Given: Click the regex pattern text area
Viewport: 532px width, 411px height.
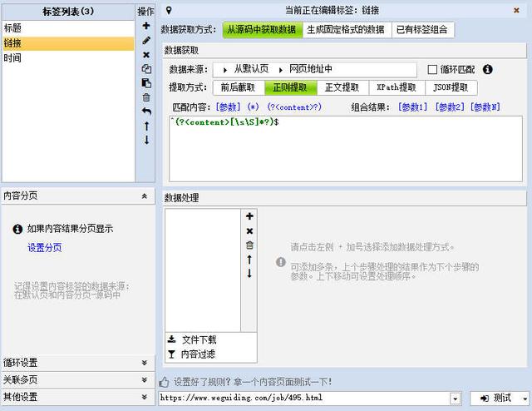Looking at the screenshot, I should tap(345, 150).
